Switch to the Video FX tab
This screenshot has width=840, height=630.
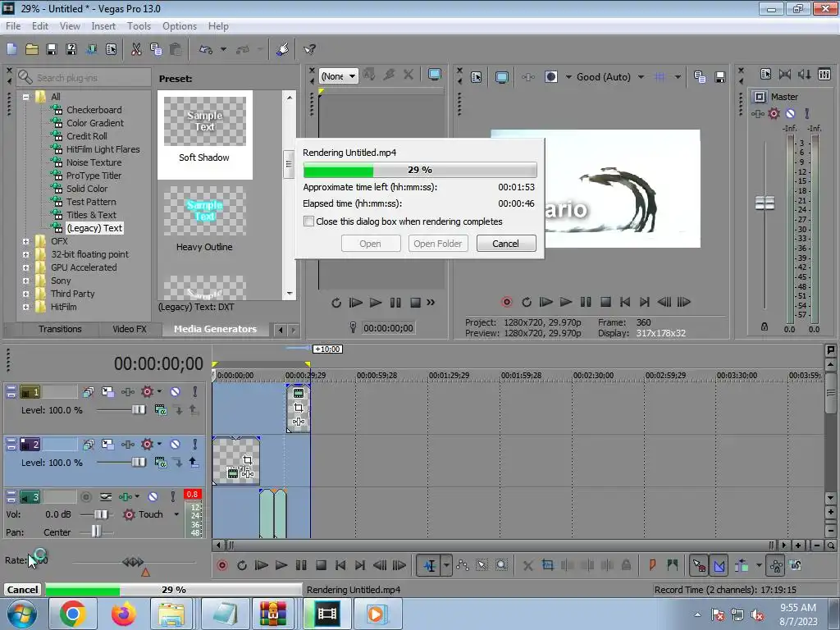[129, 329]
